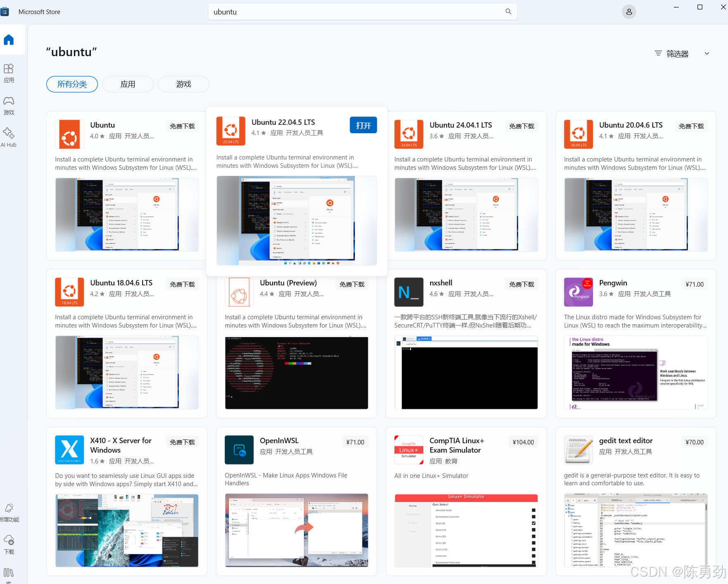Click the OpenInWSL app icon
This screenshot has width=728, height=584.
tap(239, 450)
